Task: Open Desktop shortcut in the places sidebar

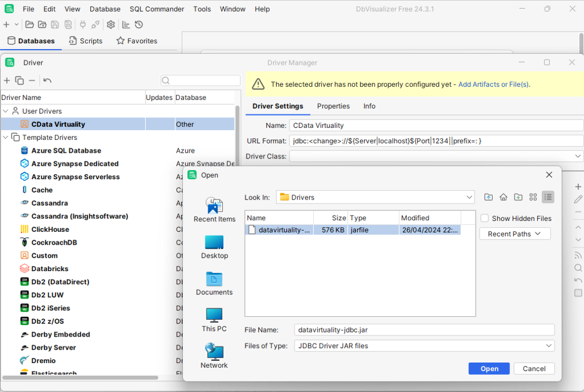Action: click(x=214, y=247)
